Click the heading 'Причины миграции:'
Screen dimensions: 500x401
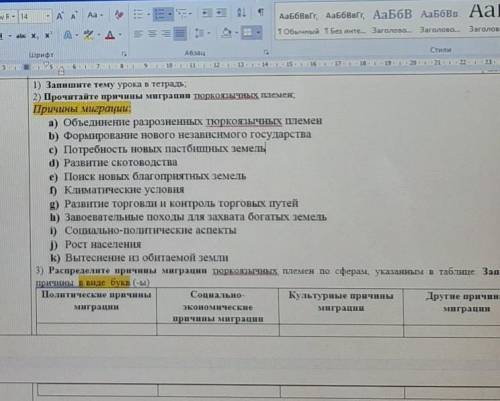(82, 109)
